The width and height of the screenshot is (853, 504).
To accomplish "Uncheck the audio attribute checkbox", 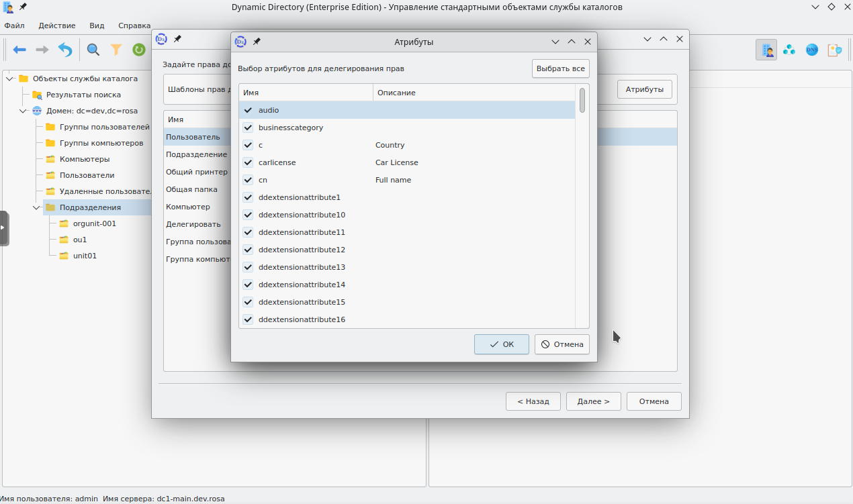I will [248, 110].
